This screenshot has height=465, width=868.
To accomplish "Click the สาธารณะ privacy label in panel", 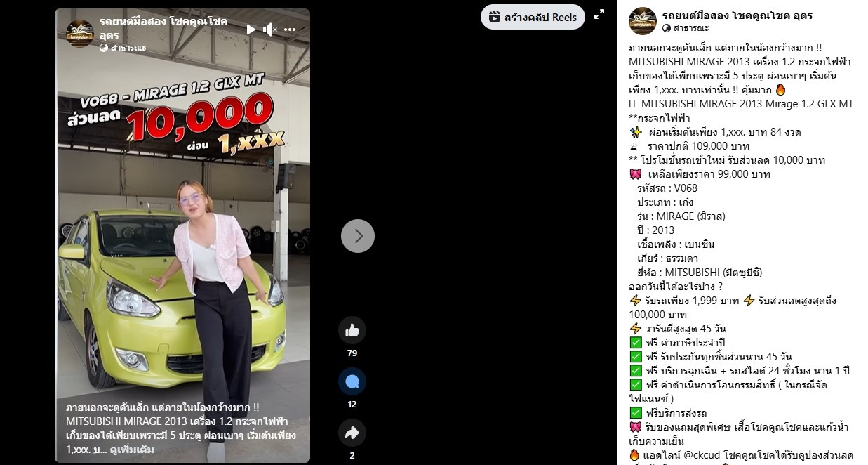I will pos(690,28).
